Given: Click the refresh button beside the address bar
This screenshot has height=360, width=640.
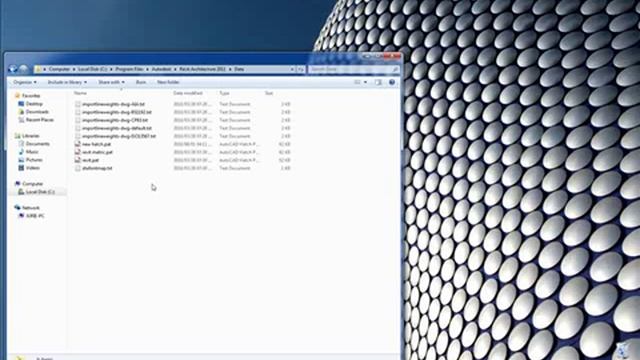Looking at the screenshot, I should [300, 69].
